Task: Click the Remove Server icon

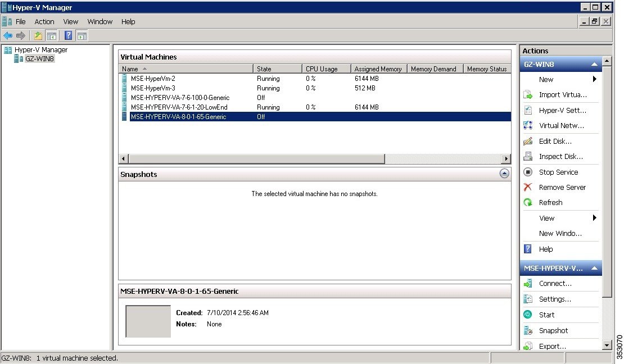Action: coord(528,187)
